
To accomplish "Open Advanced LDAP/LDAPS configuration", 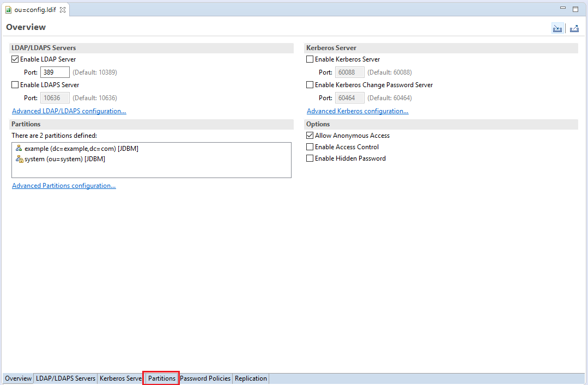I will pos(69,111).
